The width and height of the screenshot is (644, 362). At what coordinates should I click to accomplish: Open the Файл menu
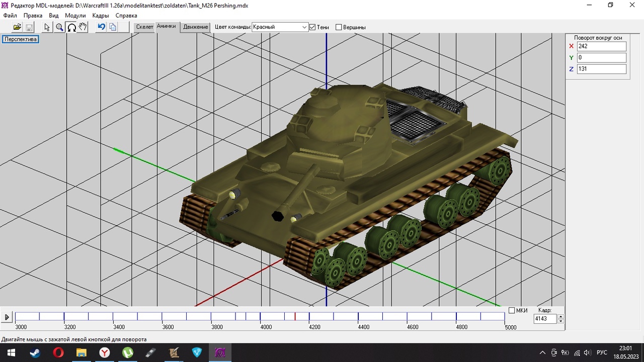coord(10,16)
